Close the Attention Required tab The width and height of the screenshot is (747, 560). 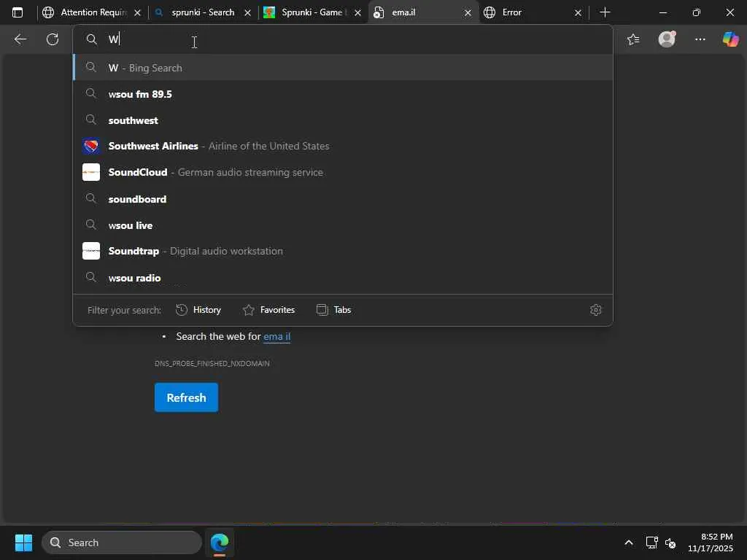point(138,13)
